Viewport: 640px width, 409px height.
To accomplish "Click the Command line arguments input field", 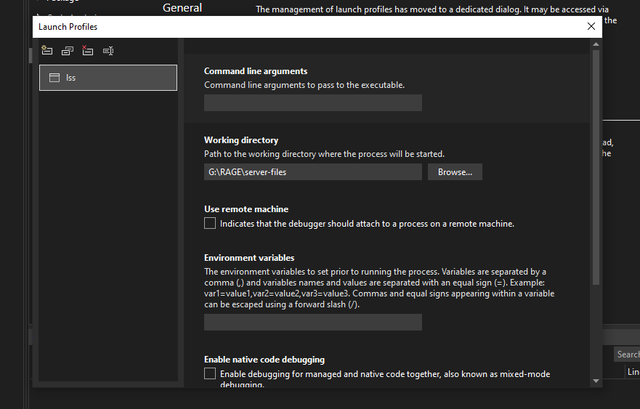I will pyautogui.click(x=313, y=103).
